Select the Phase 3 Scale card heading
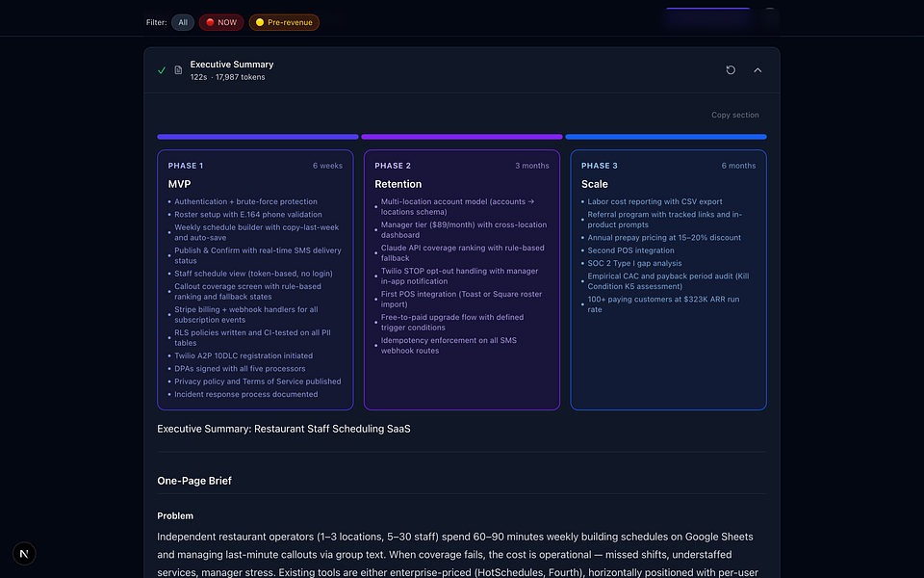Viewport: 924px width, 578px height. click(x=594, y=184)
